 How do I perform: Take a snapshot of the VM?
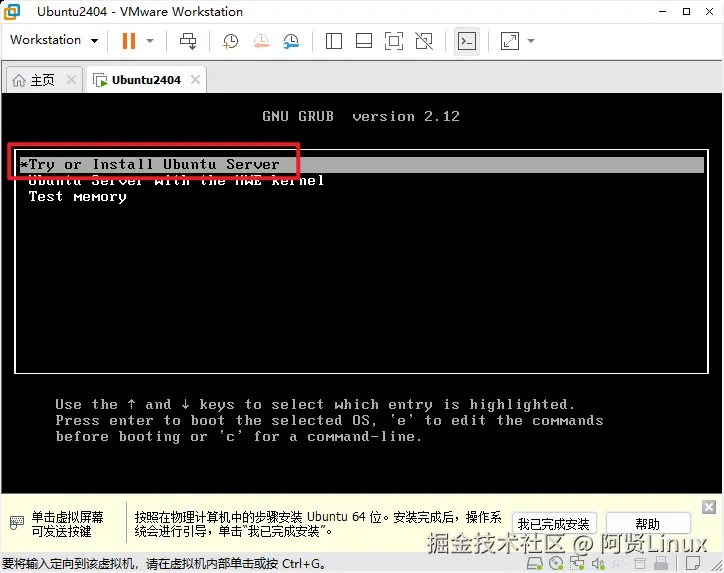(x=230, y=41)
